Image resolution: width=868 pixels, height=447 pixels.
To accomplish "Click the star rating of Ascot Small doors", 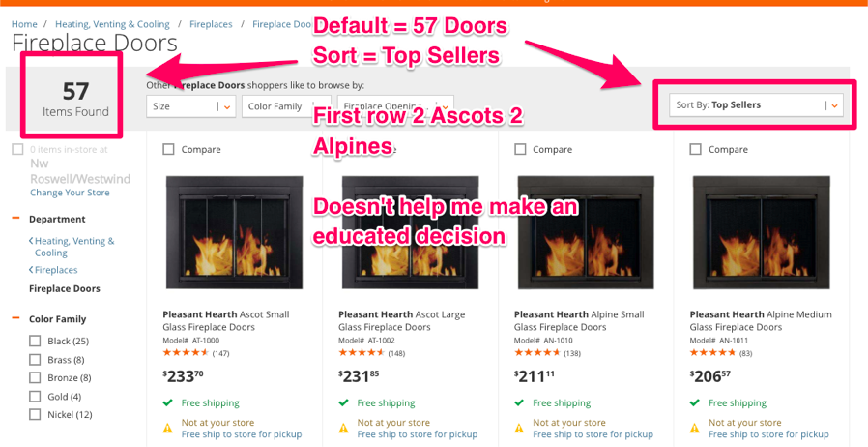I will pos(186,353).
